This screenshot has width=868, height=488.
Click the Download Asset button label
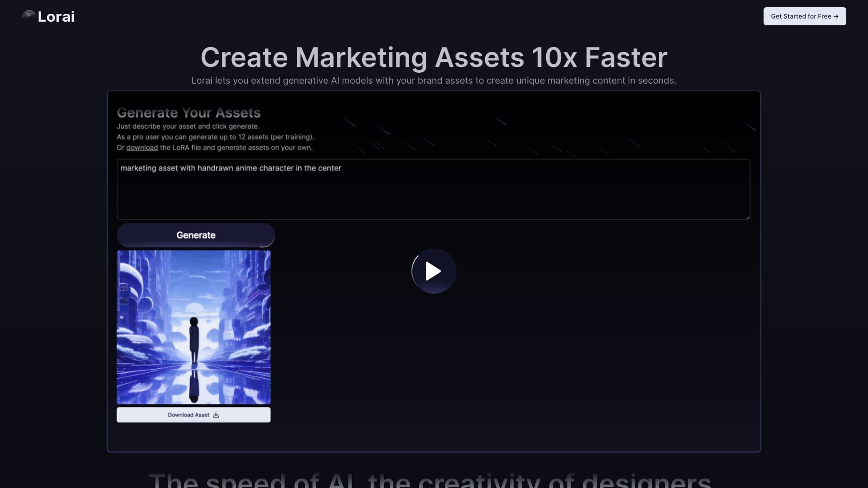188,415
